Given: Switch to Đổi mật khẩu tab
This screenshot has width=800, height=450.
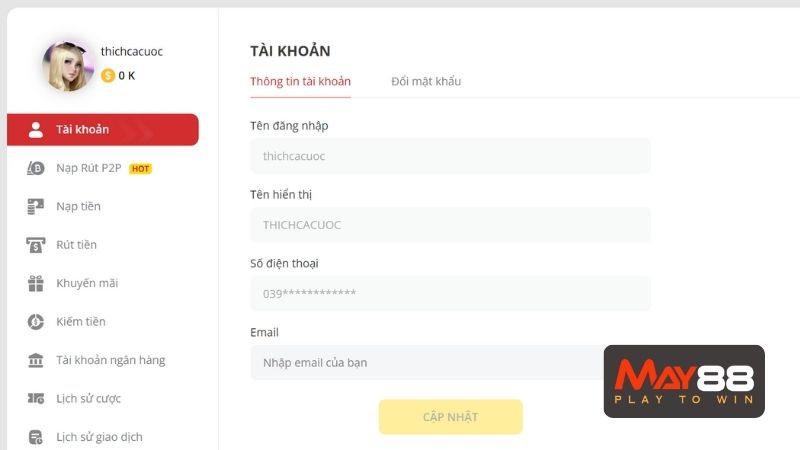Looking at the screenshot, I should (426, 81).
